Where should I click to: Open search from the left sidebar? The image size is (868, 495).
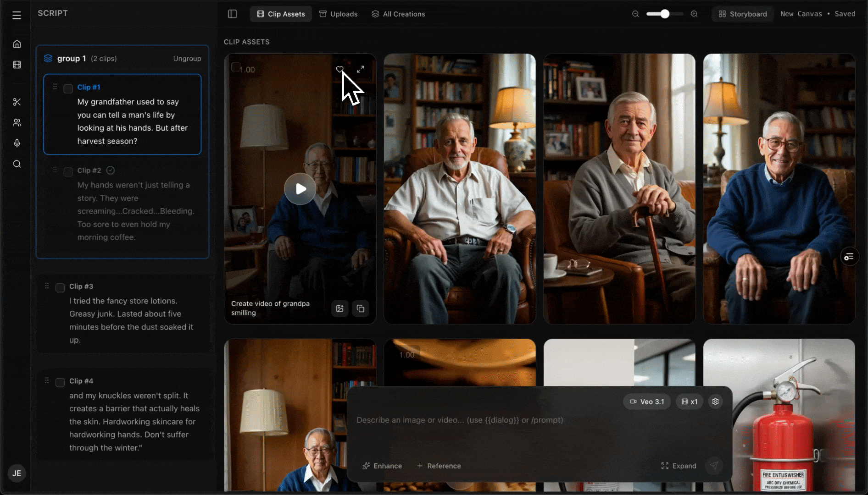(x=17, y=164)
